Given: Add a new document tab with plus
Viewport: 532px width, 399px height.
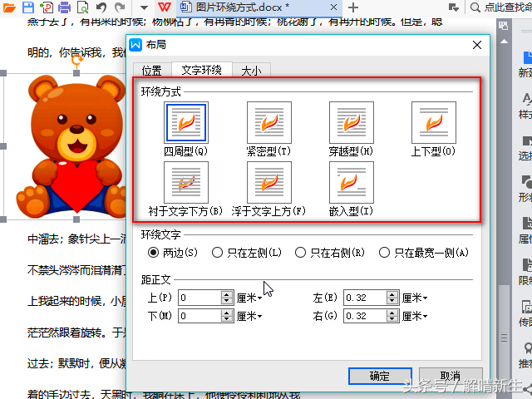Looking at the screenshot, I should click(x=353, y=7).
